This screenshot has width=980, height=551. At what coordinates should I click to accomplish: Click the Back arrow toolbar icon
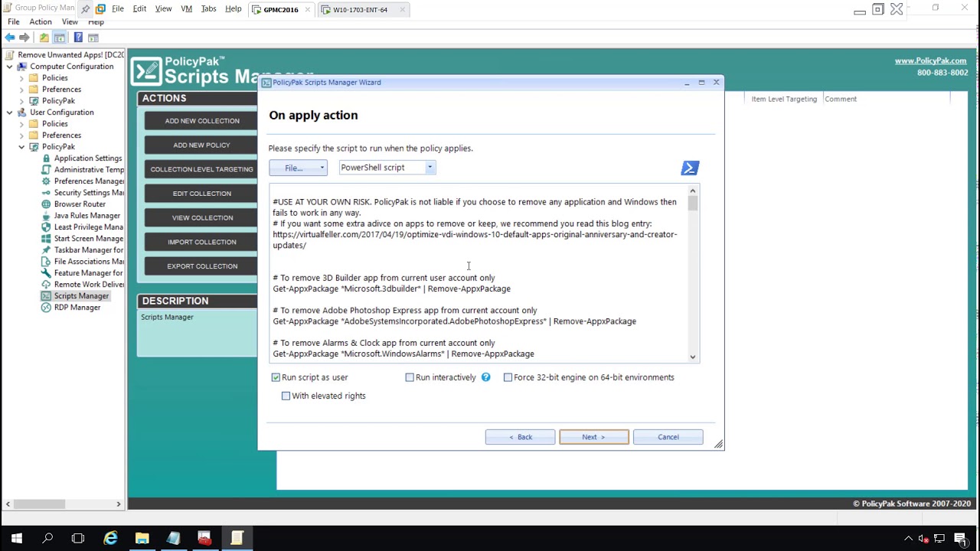pyautogui.click(x=9, y=37)
